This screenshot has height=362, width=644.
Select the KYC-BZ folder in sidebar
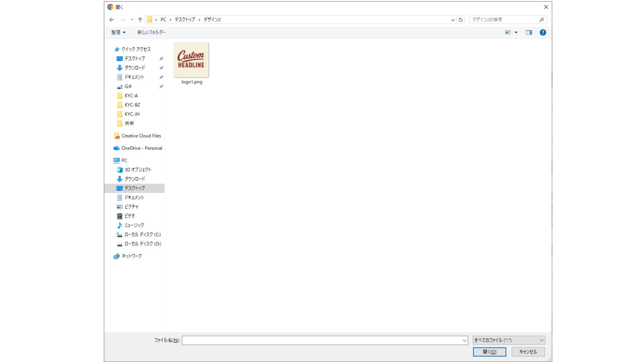(132, 105)
